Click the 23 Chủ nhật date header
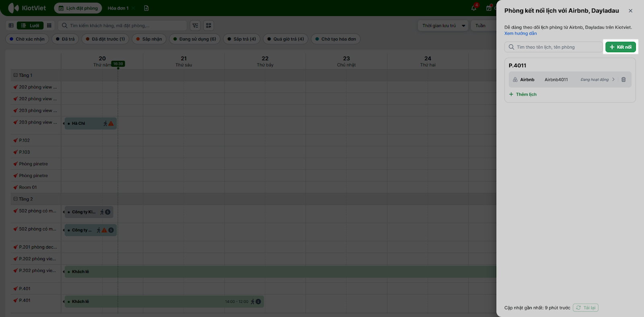Screen dimensions: 644x317 (x=347, y=61)
